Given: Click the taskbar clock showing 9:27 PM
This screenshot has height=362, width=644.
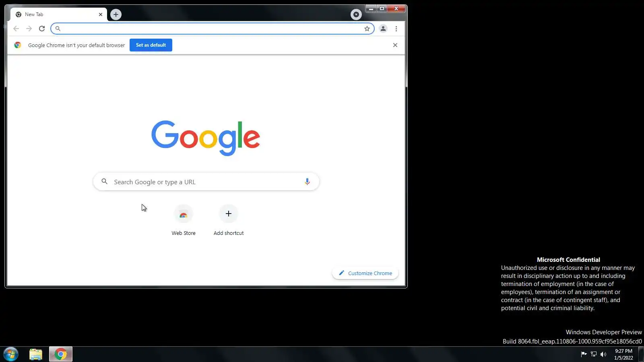Looking at the screenshot, I should coord(623,354).
